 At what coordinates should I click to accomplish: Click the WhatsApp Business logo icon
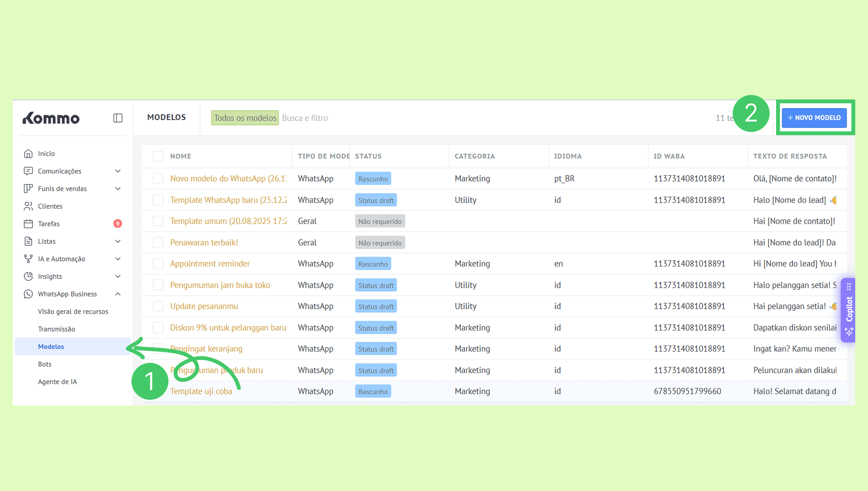point(28,294)
